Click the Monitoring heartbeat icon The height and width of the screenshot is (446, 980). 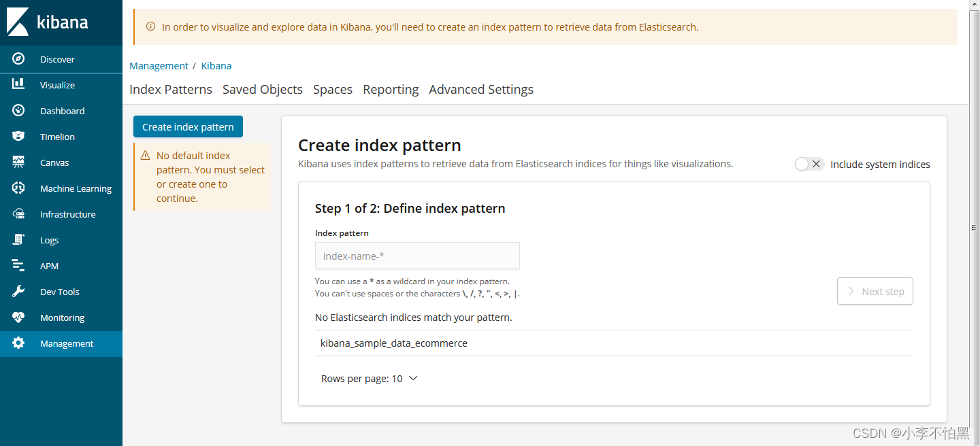pos(18,317)
